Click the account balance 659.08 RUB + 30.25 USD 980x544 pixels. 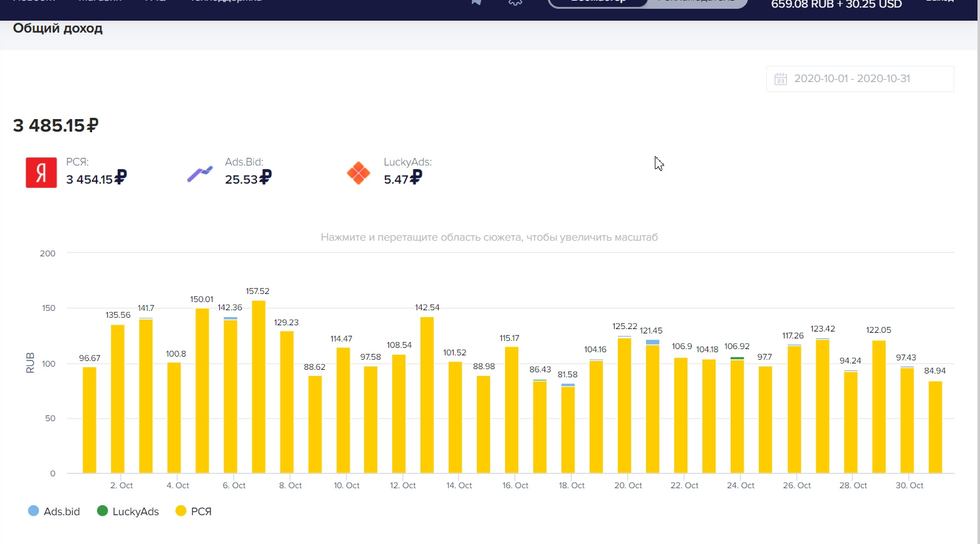tap(837, 5)
